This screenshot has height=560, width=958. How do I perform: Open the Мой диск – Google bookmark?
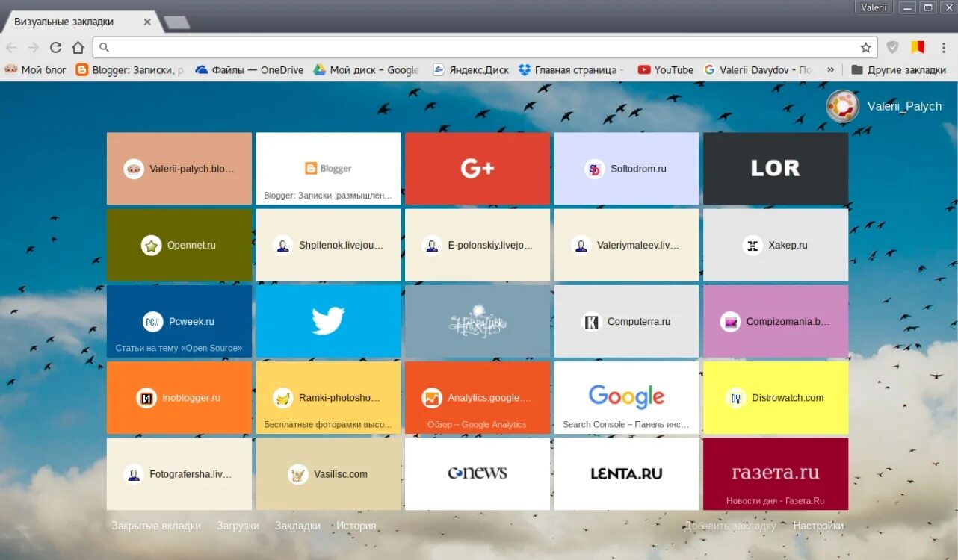coord(366,69)
